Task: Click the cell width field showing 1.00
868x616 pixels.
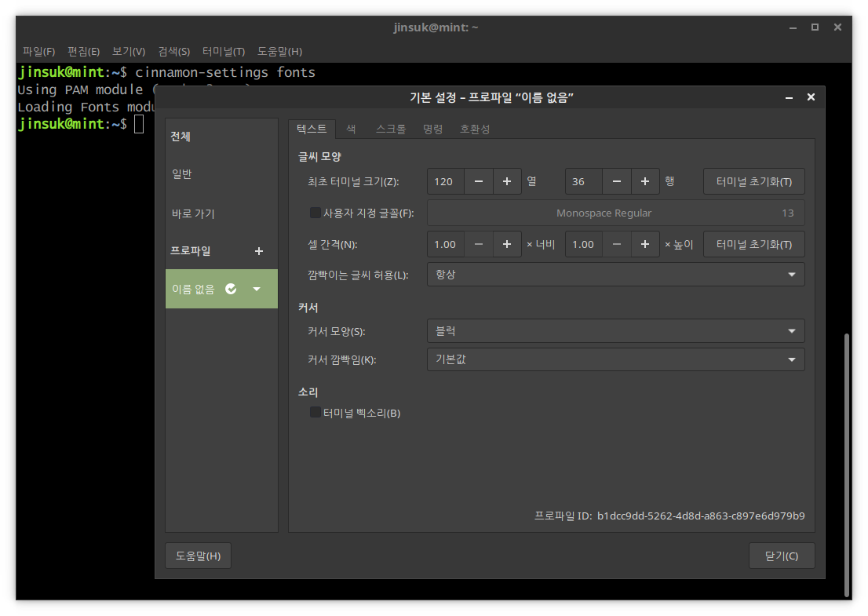Action: click(x=447, y=244)
